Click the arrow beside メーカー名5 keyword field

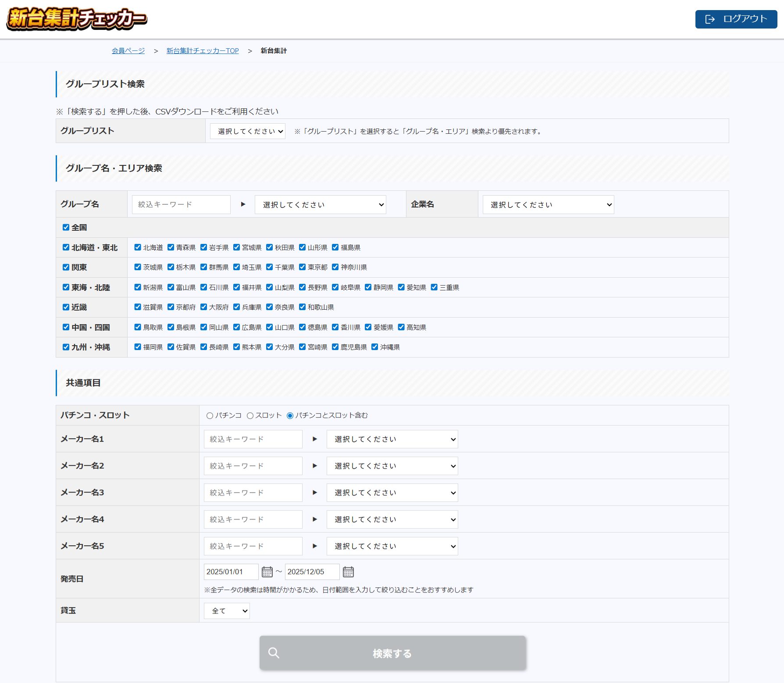coord(314,546)
